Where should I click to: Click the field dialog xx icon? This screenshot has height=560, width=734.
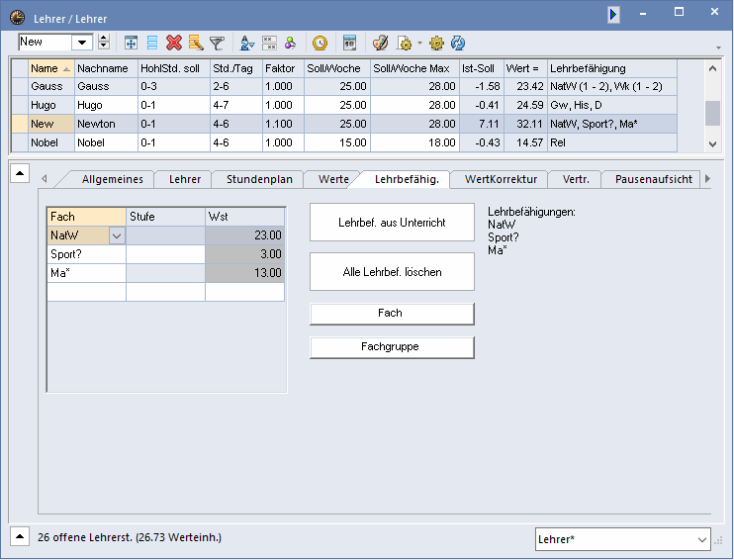tap(269, 44)
